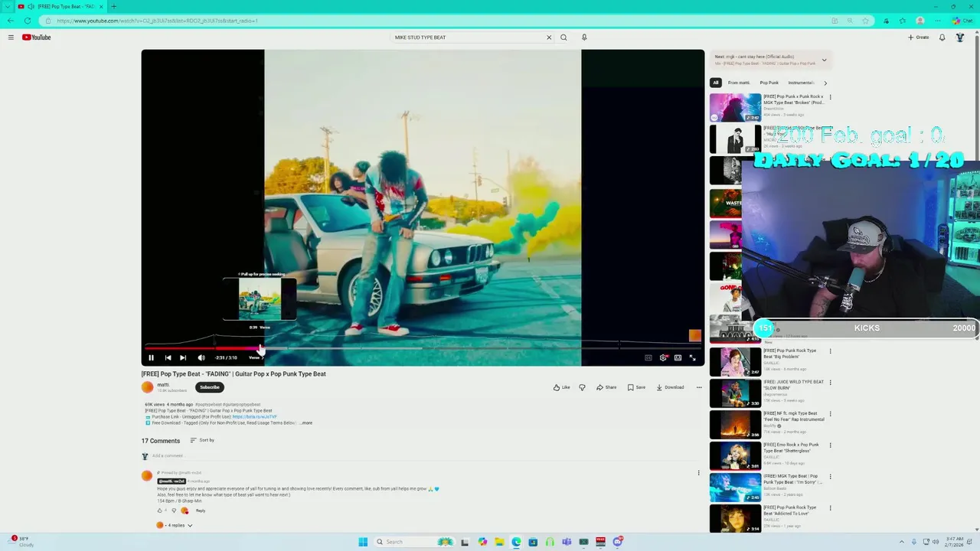Viewport: 980px width, 551px height.
Task: Run search with the magnifier icon
Action: (563, 37)
